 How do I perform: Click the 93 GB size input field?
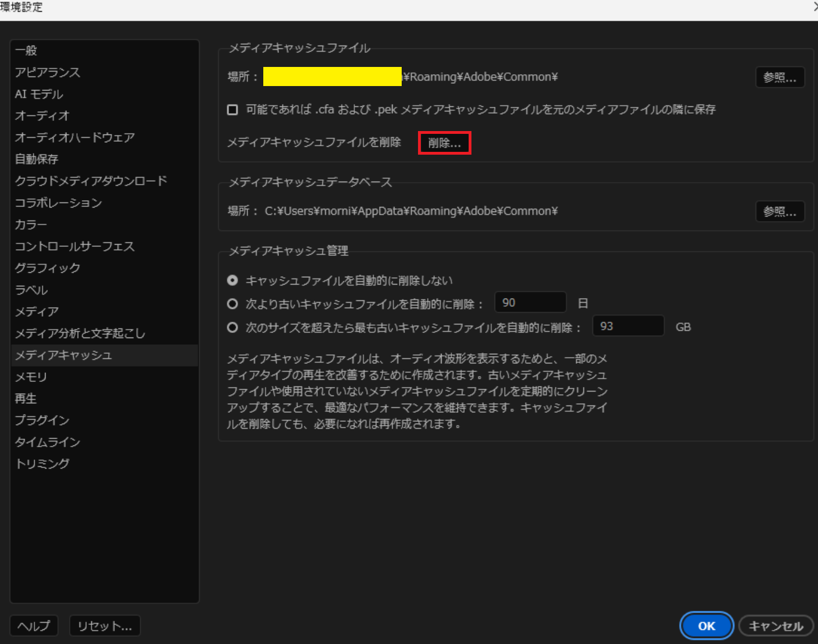point(627,326)
